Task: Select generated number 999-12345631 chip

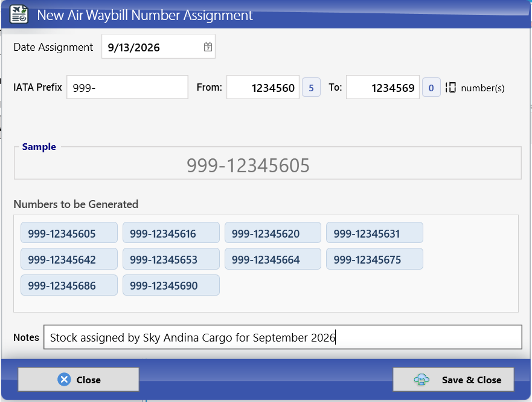Action: pyautogui.click(x=374, y=233)
